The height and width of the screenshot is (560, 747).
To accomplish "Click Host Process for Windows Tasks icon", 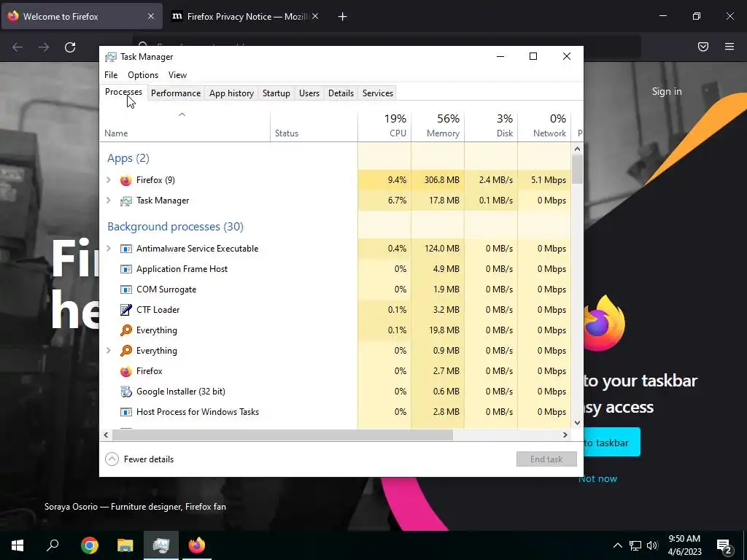I will coord(125,412).
